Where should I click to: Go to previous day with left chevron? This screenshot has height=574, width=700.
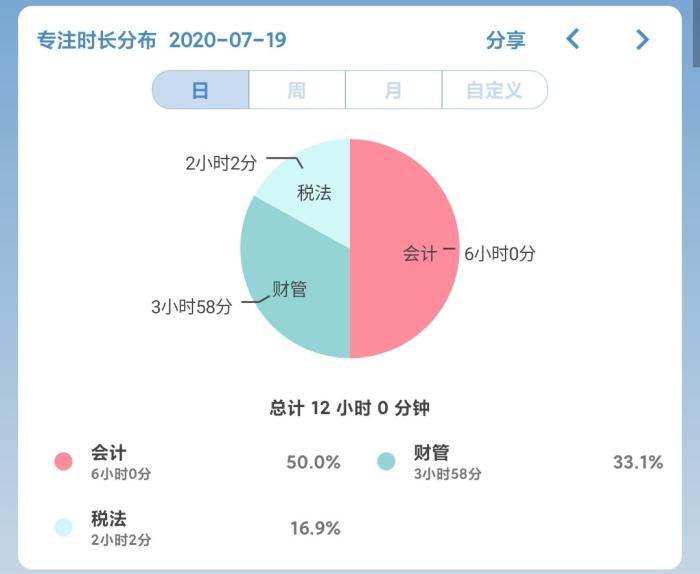point(573,40)
